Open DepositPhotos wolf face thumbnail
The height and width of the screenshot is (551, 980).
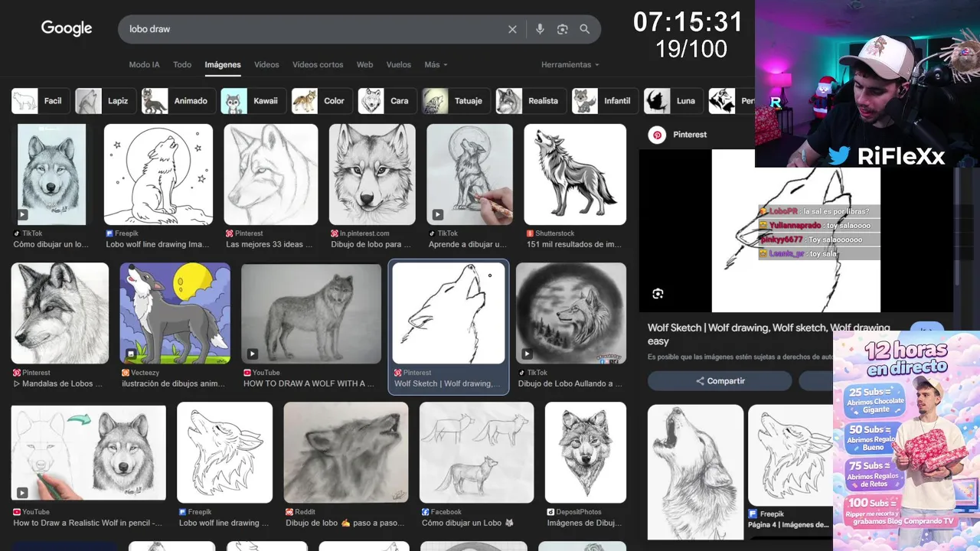coord(586,452)
